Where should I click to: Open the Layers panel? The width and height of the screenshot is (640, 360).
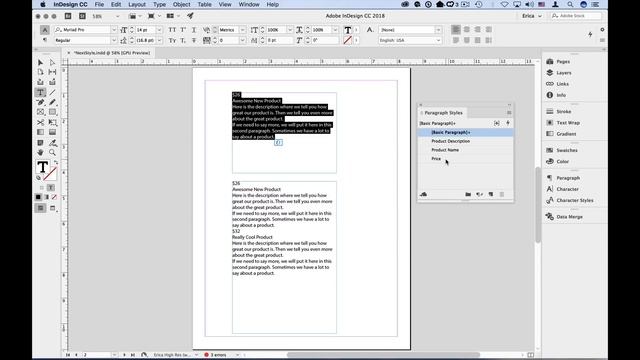559,73
